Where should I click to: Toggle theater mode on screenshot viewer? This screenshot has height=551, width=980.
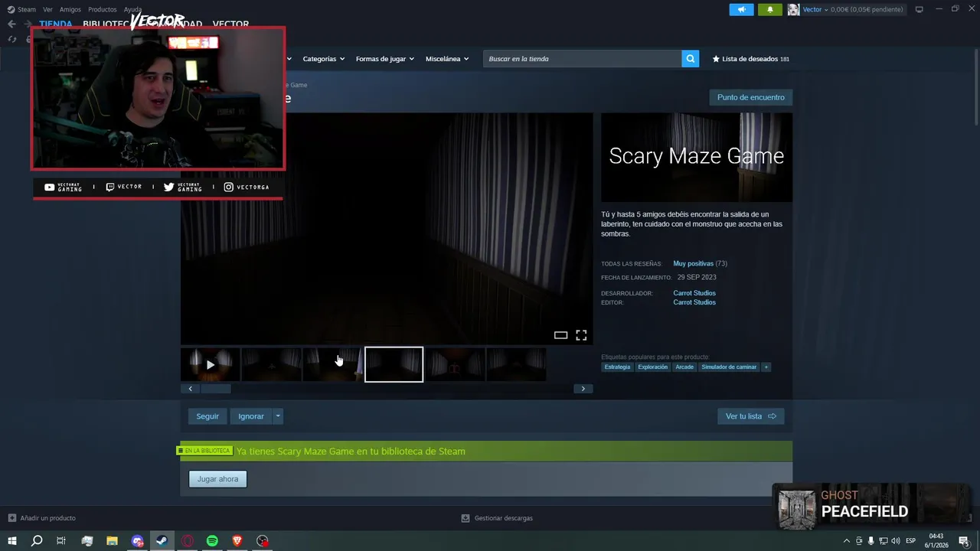pos(560,335)
